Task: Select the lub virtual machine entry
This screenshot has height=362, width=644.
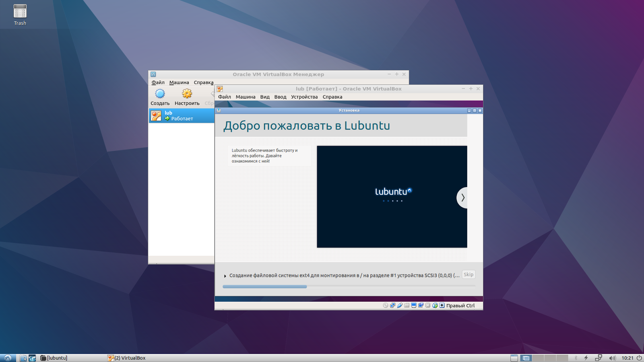Action: (x=182, y=116)
